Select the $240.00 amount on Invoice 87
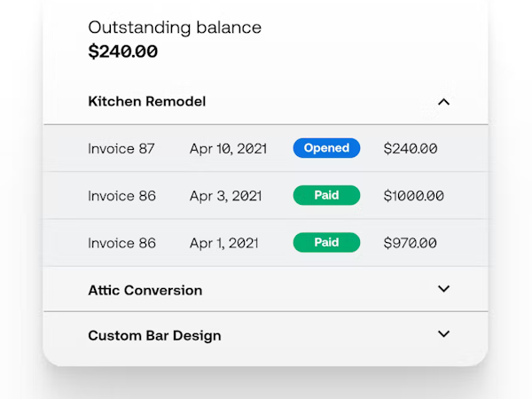Screen dimensions: 532x399 (x=411, y=149)
